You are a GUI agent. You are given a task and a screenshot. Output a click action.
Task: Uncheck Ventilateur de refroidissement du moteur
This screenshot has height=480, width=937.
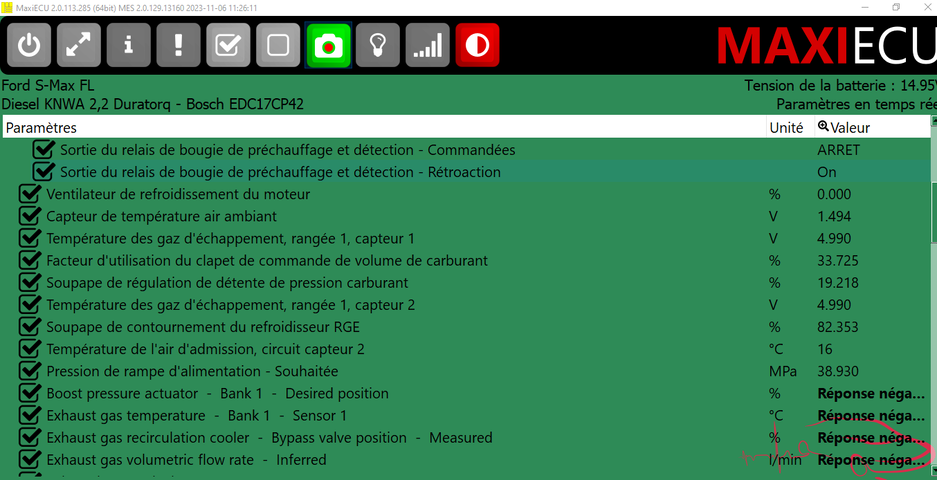(30, 194)
